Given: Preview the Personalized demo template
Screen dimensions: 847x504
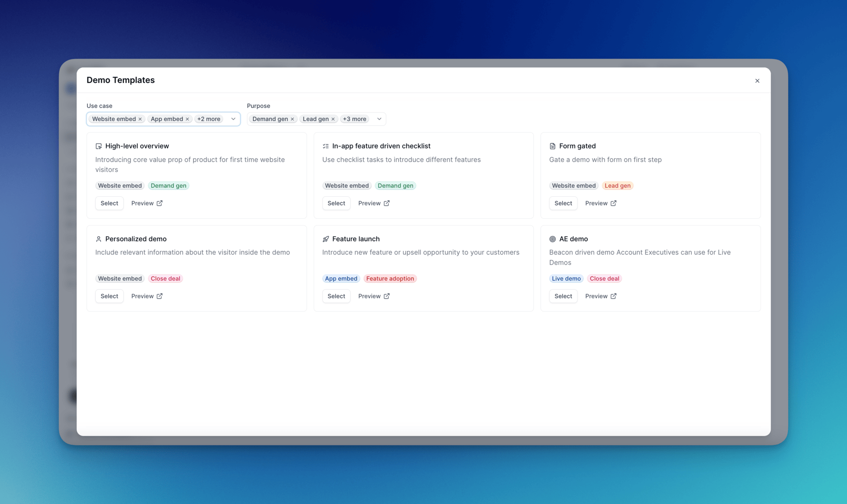Looking at the screenshot, I should (147, 296).
